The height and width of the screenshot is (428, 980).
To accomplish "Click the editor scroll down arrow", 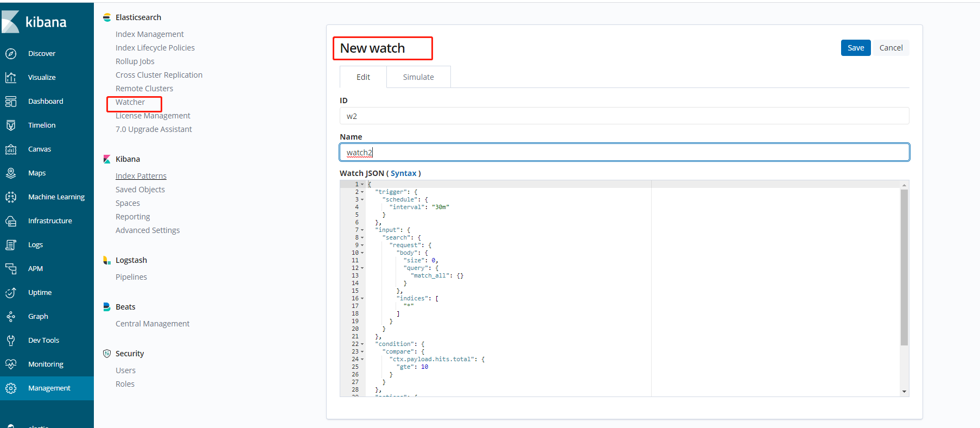I will (x=904, y=392).
